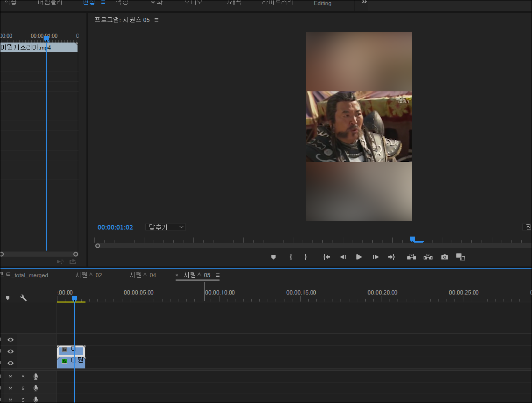Solo the second audio track
This screenshot has width=532, height=403.
(23, 388)
